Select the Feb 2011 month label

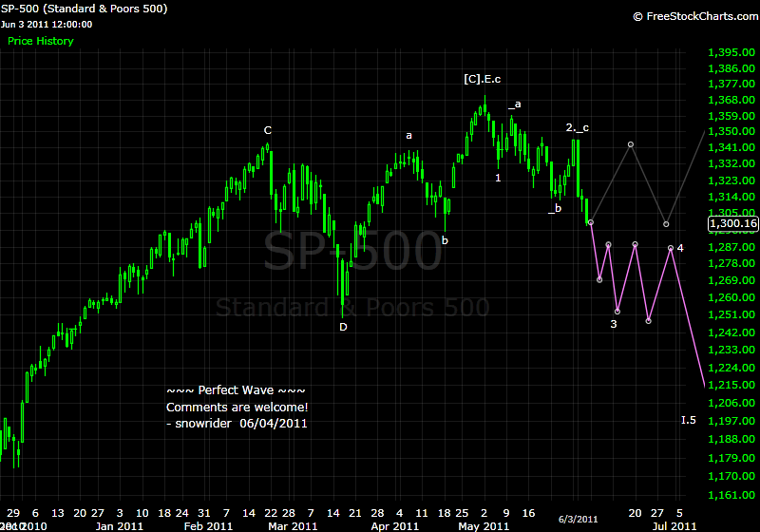tap(208, 526)
